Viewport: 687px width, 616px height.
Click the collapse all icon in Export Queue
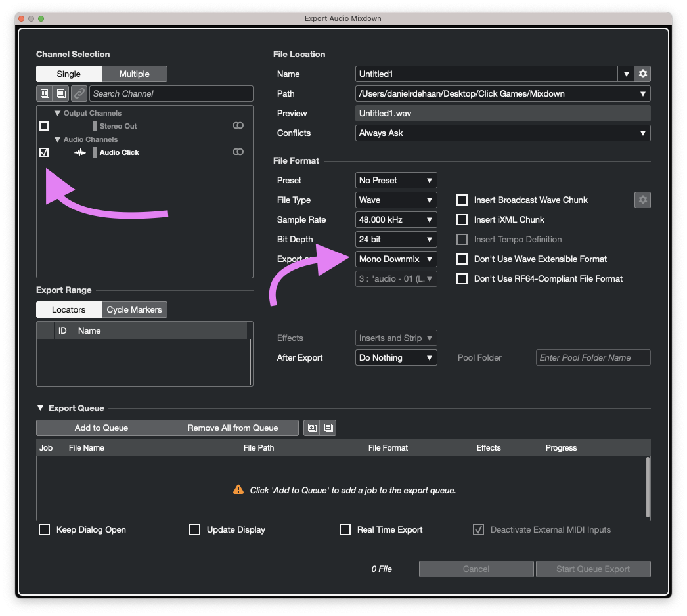(x=329, y=428)
